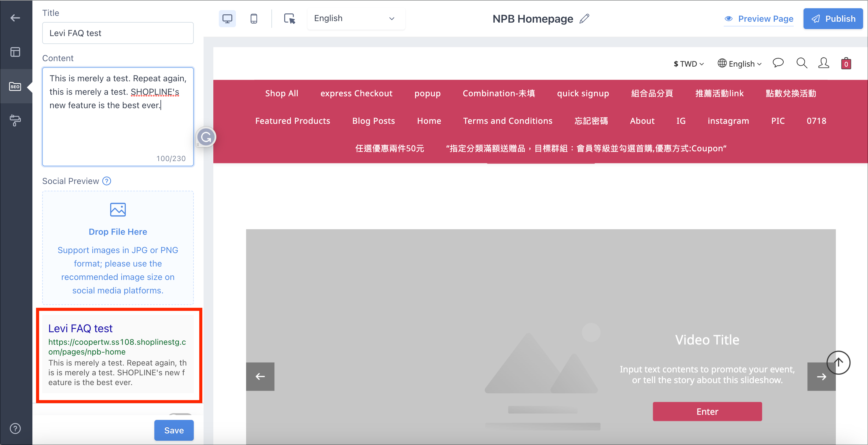
Task: Open Terms and Conditions navigation link
Action: click(x=507, y=121)
